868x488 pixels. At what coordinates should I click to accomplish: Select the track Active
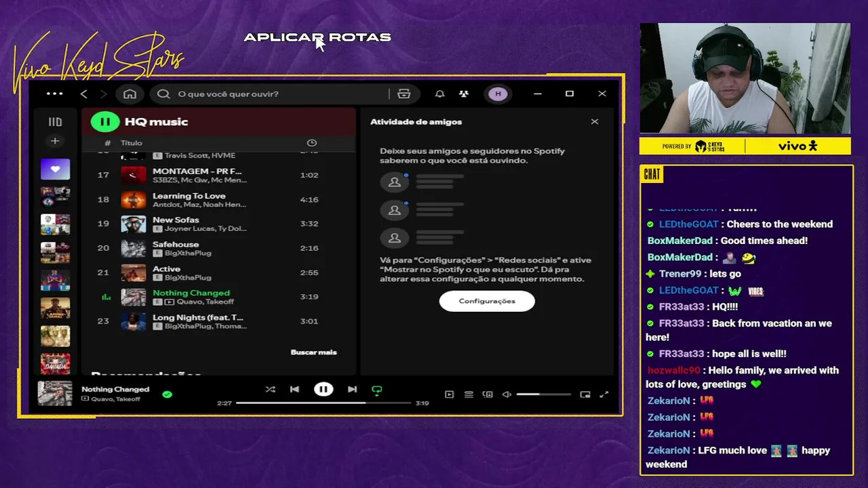pyautogui.click(x=218, y=272)
